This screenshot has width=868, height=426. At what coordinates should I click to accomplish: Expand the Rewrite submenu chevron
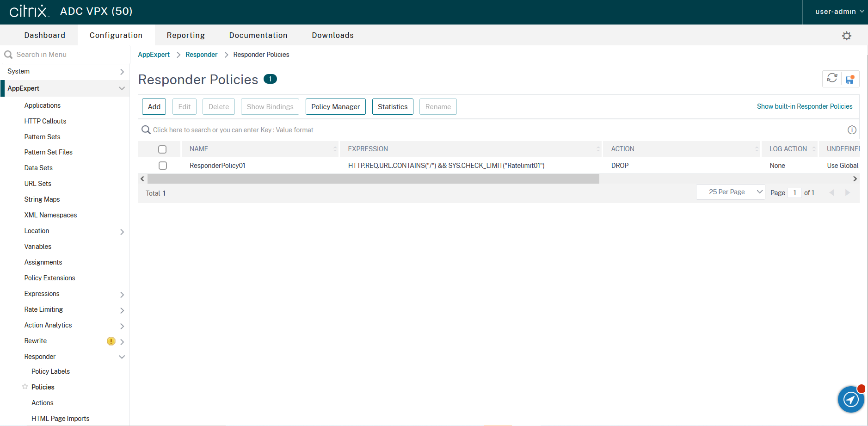[122, 342]
